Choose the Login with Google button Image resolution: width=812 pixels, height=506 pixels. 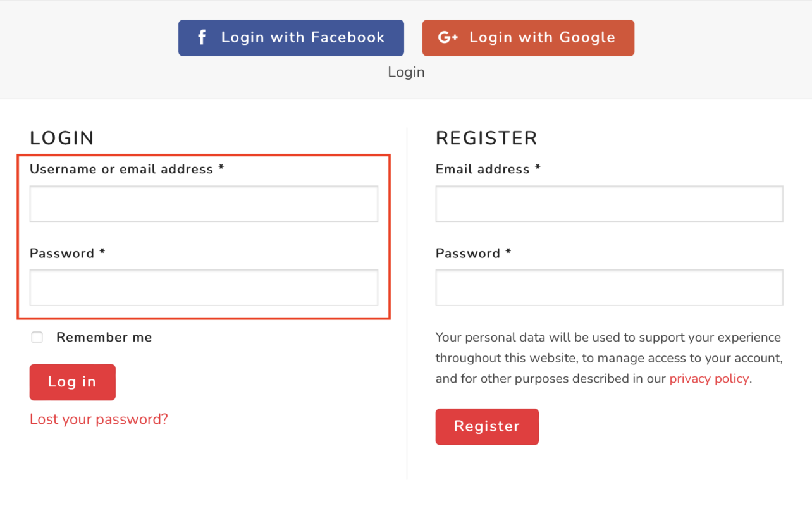tap(528, 38)
